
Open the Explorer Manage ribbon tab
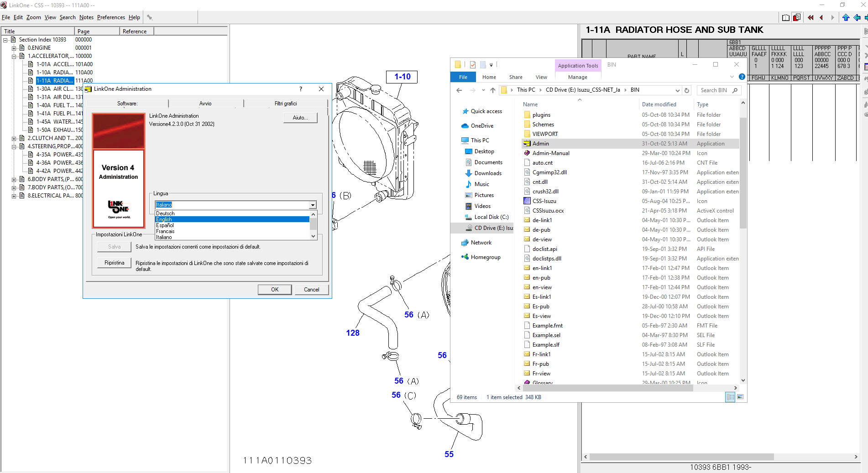577,77
